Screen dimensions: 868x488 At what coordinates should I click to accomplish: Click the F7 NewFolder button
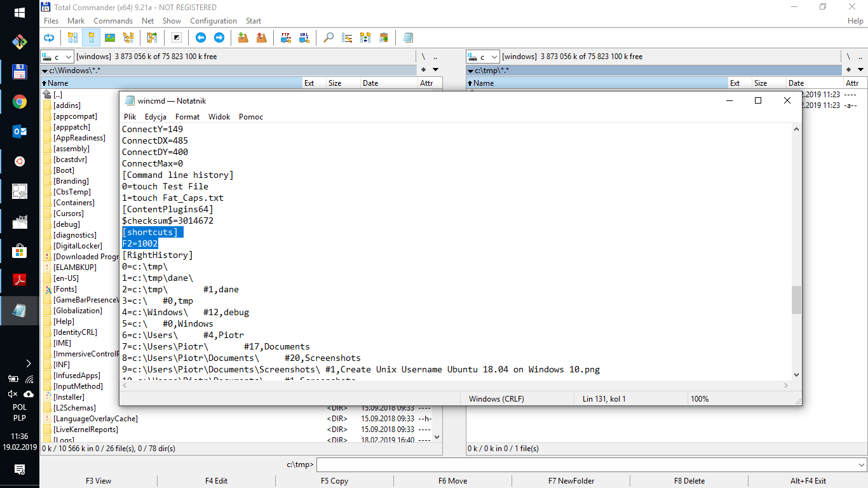[x=571, y=481]
